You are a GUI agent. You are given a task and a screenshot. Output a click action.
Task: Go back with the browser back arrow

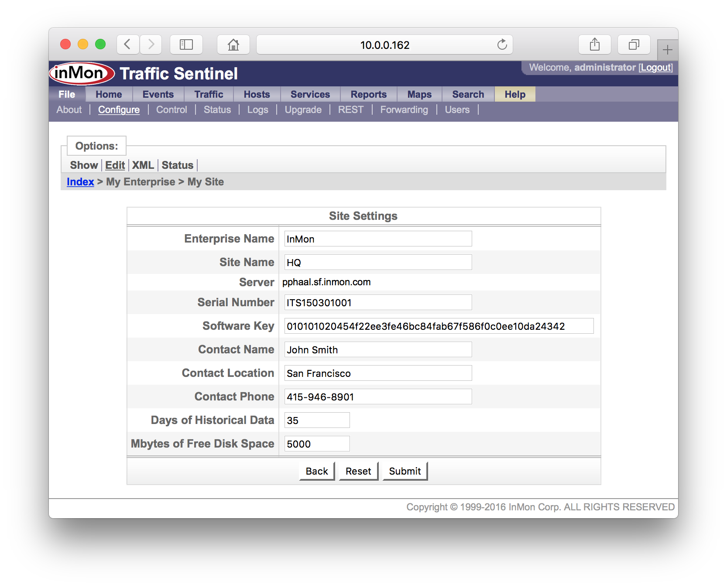[x=128, y=44]
